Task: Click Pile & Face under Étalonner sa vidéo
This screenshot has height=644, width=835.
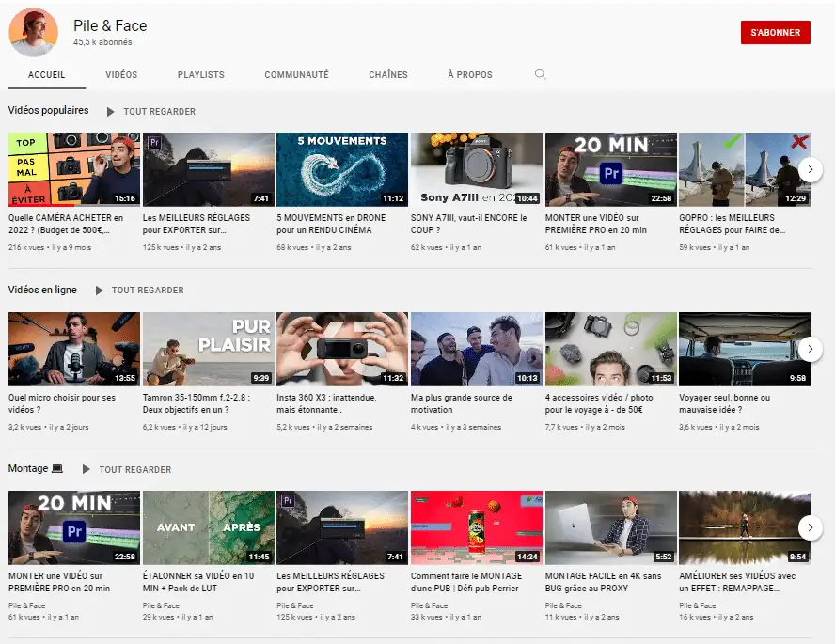Action: pos(161,605)
